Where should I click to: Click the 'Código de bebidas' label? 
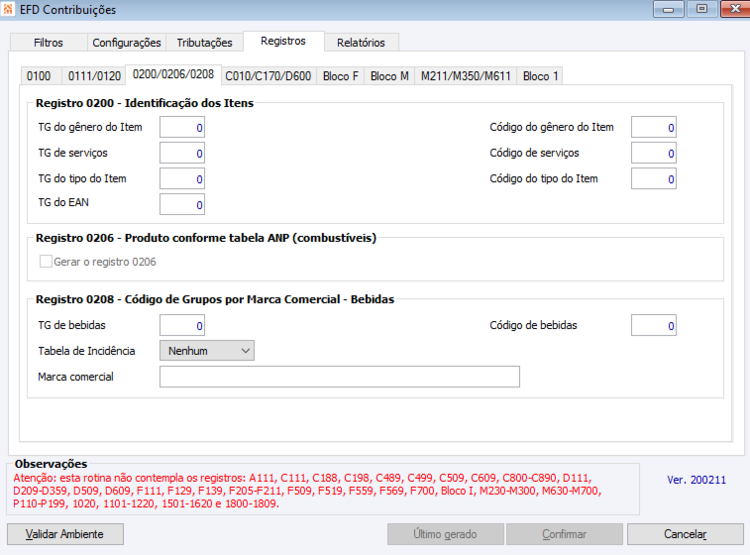(533, 325)
